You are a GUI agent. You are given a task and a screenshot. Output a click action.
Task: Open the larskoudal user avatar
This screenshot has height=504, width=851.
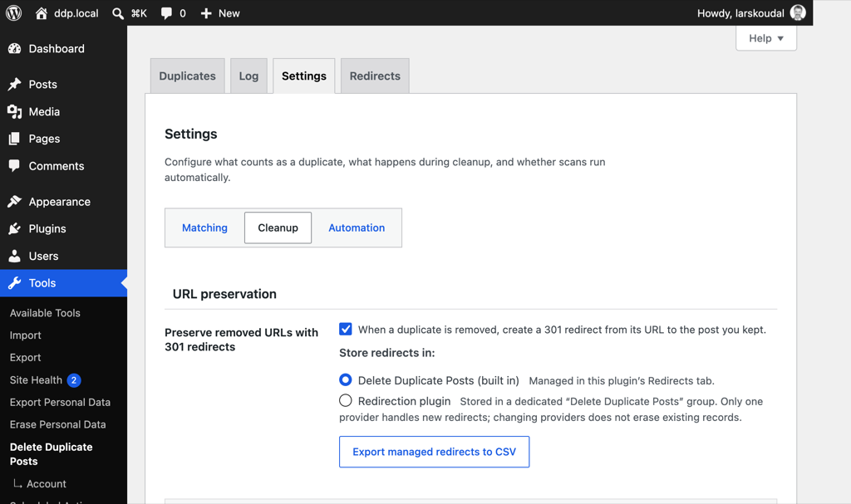click(x=798, y=13)
